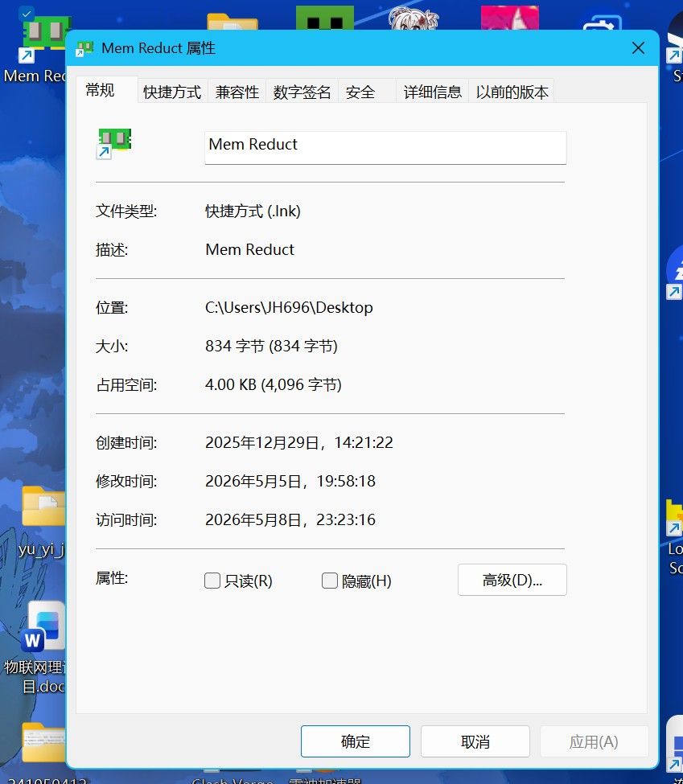The height and width of the screenshot is (784, 683).
Task: Click the creation time 2025年12月29日
Action: click(x=298, y=442)
